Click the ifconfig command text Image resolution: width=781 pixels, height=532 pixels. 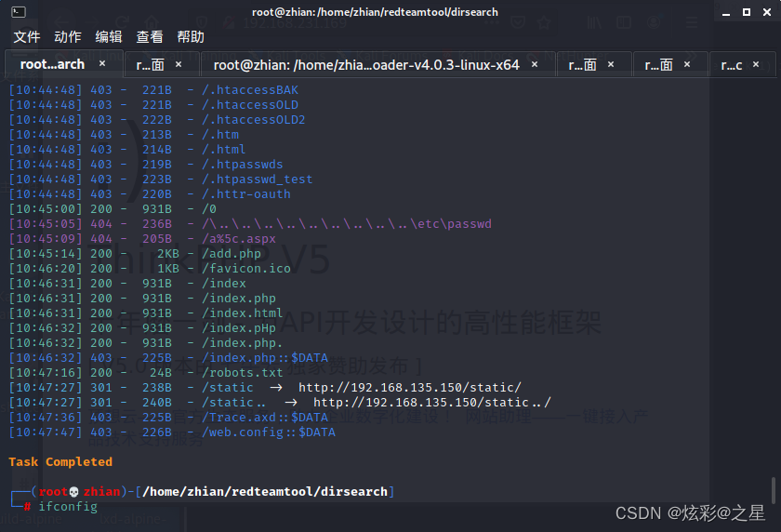[x=68, y=507]
